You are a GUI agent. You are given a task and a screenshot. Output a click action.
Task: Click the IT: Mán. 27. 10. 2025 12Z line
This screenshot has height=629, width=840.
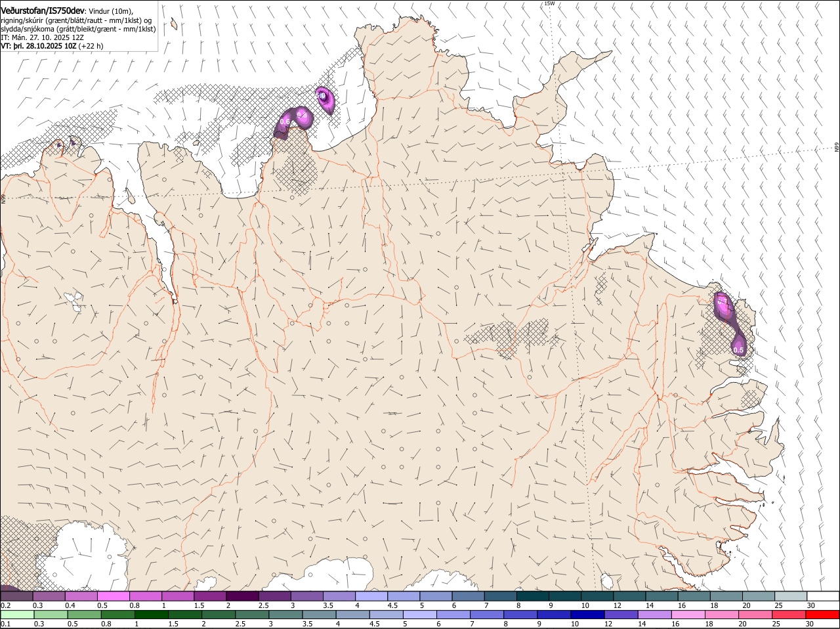coord(42,37)
